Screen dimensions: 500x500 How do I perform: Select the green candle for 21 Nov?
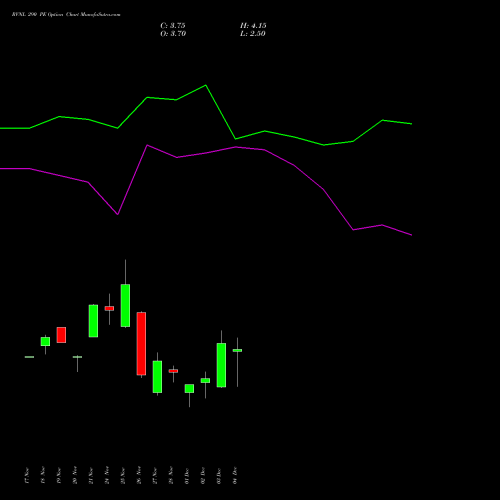(x=93, y=321)
